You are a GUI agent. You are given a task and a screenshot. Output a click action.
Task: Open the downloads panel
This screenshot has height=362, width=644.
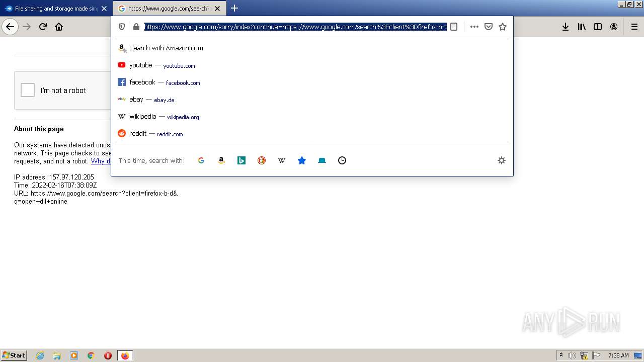click(x=566, y=27)
